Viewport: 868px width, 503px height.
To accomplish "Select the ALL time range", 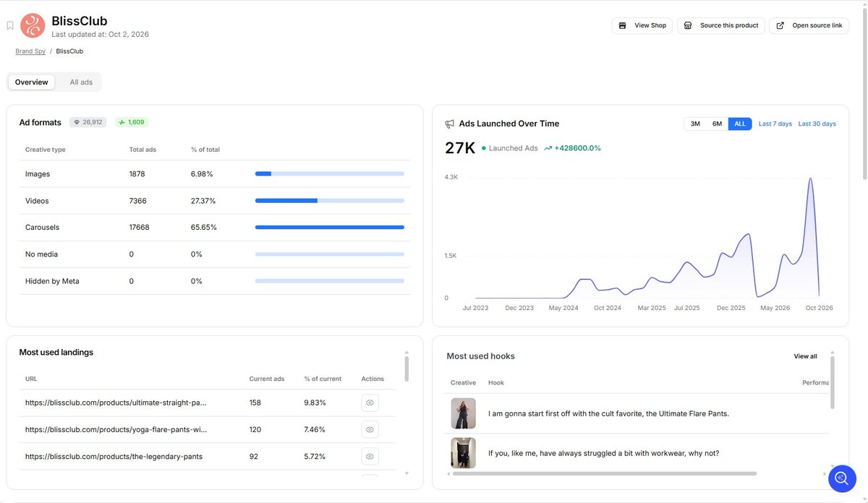I will (740, 124).
